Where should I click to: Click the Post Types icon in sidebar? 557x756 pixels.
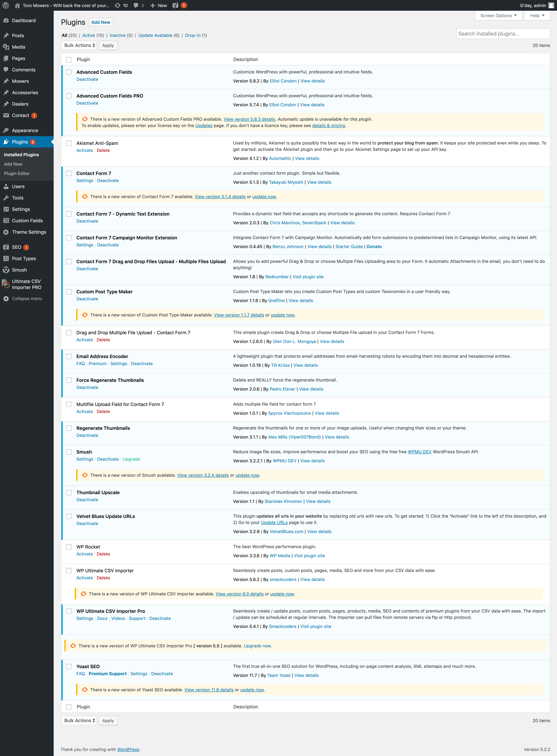click(6, 258)
